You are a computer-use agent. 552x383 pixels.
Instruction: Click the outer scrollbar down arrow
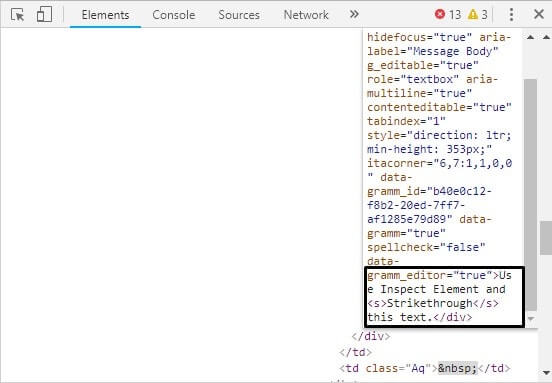[x=546, y=372]
